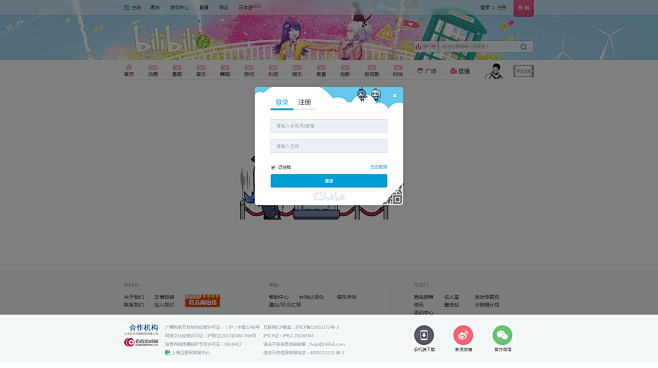Open the 广场 square section
Screen dimensions: 658x368
pyautogui.click(x=426, y=71)
